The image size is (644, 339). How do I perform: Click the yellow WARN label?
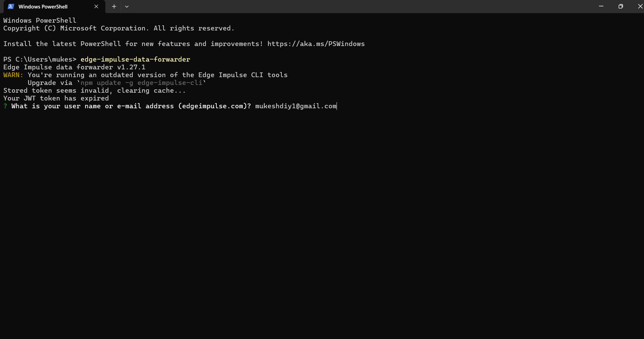[13, 75]
